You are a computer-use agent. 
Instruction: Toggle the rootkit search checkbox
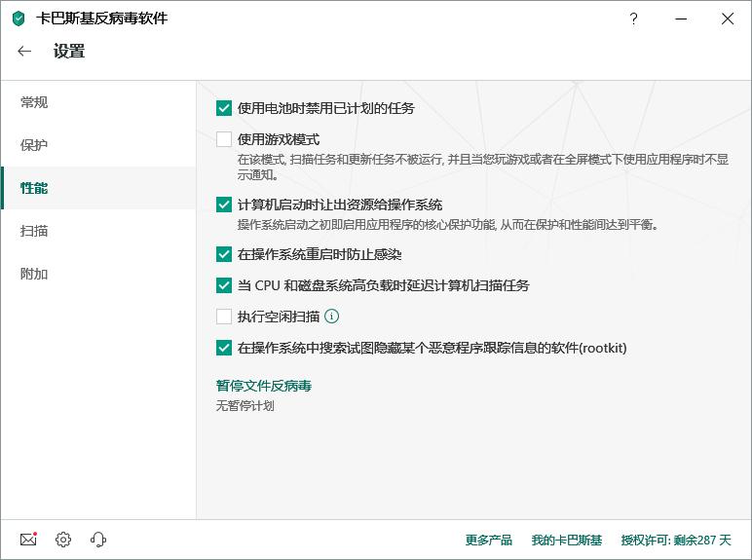click(224, 348)
